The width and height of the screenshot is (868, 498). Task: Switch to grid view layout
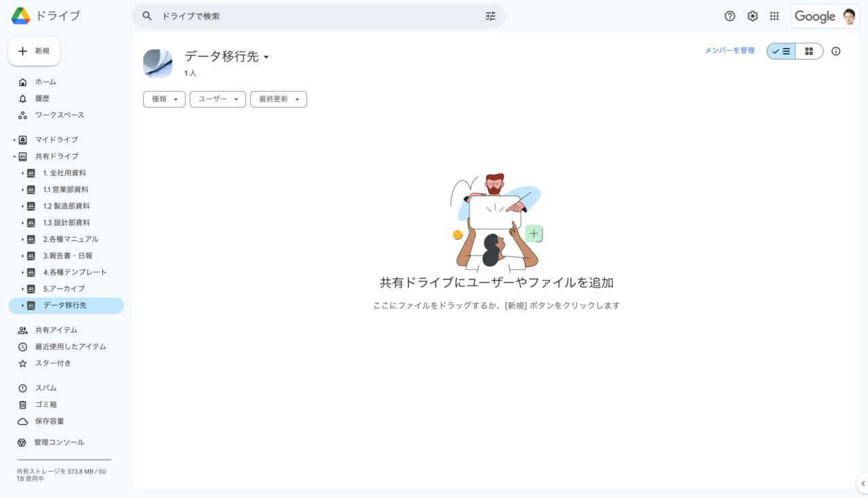[x=809, y=52]
